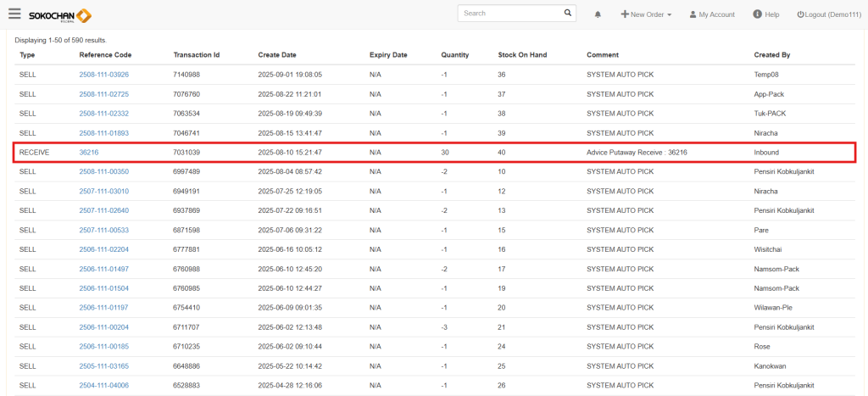Click the Logout power icon

click(x=800, y=14)
